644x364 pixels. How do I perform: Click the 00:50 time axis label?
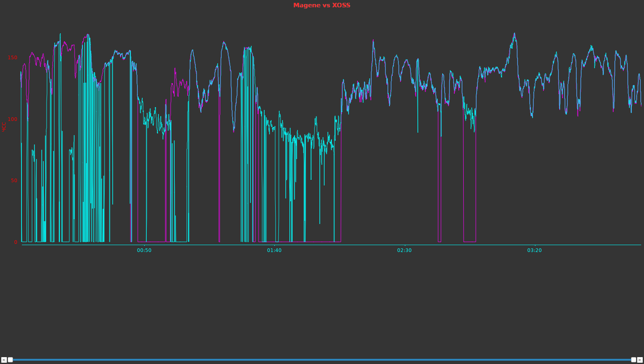pos(144,250)
